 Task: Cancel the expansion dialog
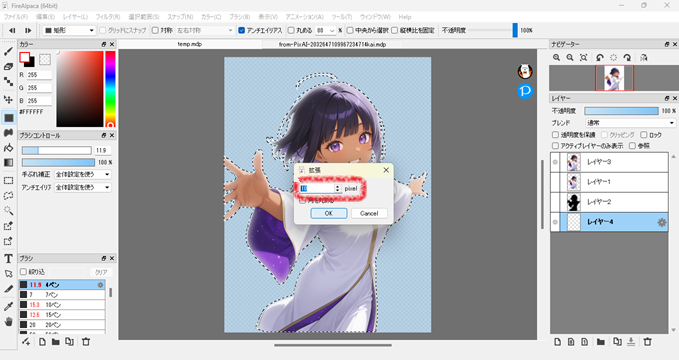[x=369, y=213]
